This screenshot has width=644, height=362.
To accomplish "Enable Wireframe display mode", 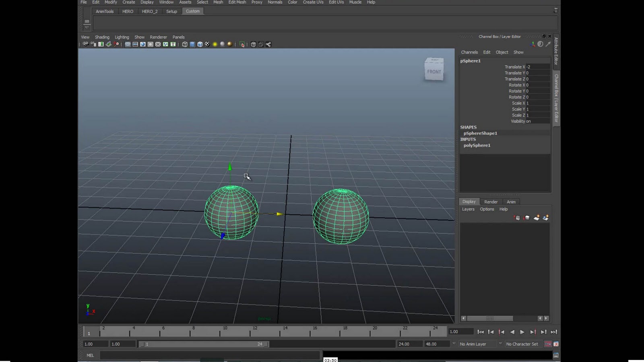I will (185, 44).
